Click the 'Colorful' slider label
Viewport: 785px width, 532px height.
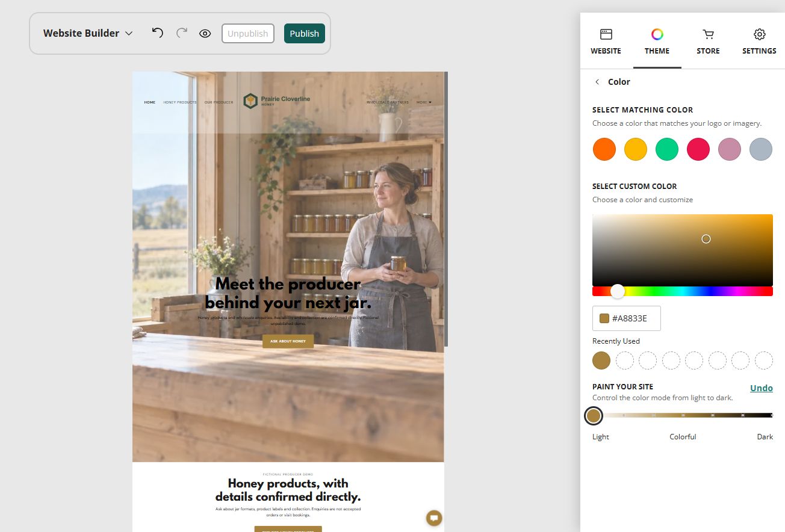tap(683, 437)
